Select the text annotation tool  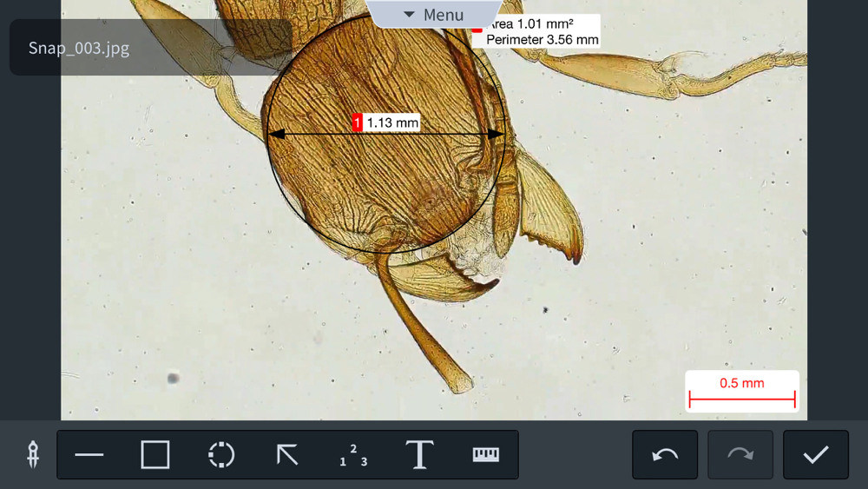[x=419, y=455]
